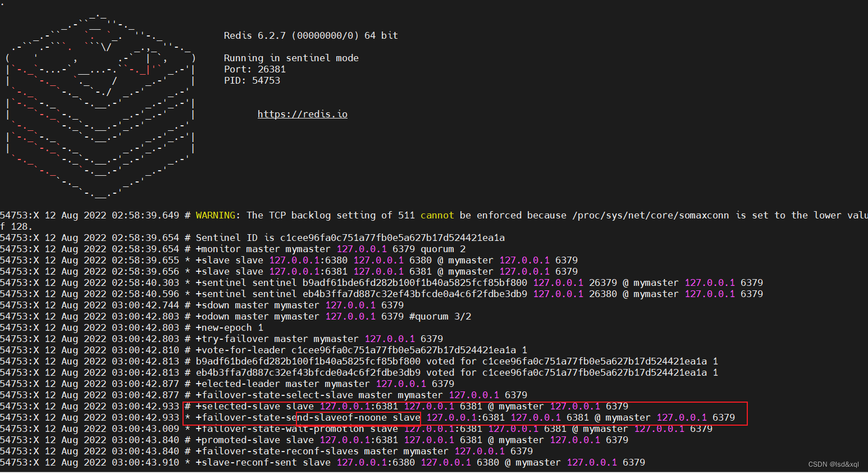
Task: Click the 'PID: 54753' line
Action: click(x=252, y=80)
